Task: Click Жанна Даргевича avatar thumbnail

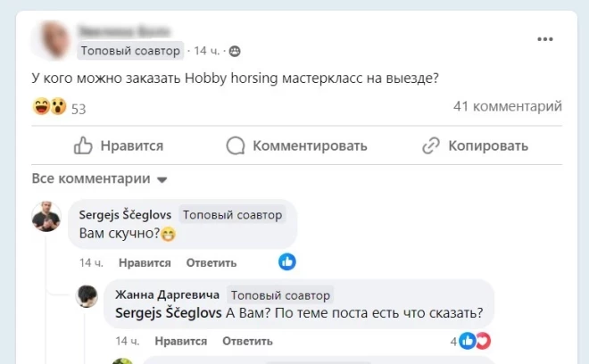Action: [x=87, y=296]
